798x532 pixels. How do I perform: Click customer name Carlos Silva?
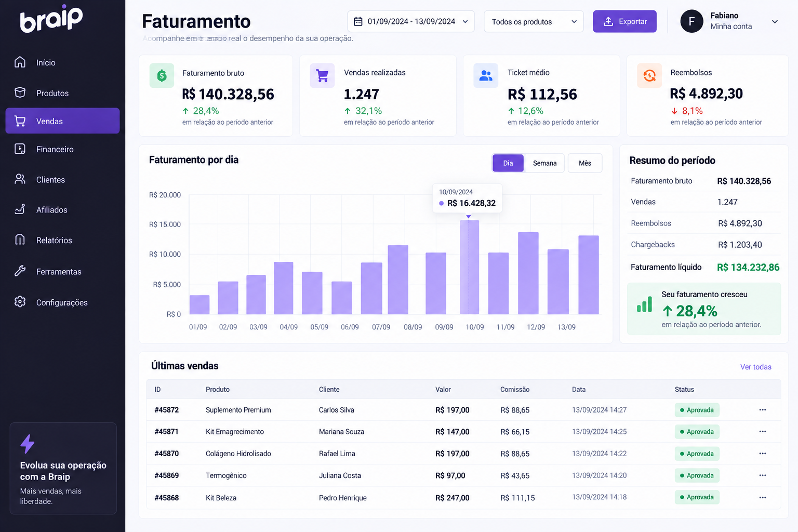(x=337, y=410)
